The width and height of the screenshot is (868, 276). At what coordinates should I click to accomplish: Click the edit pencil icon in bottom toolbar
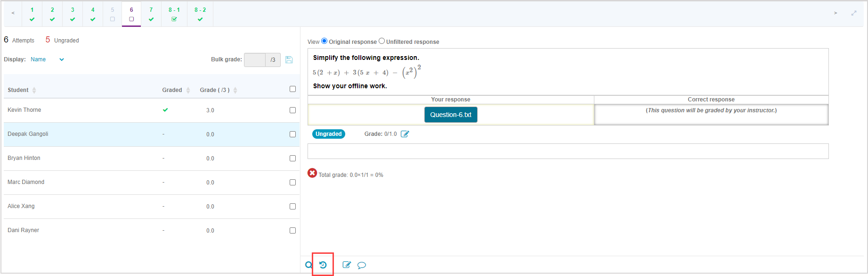click(347, 265)
